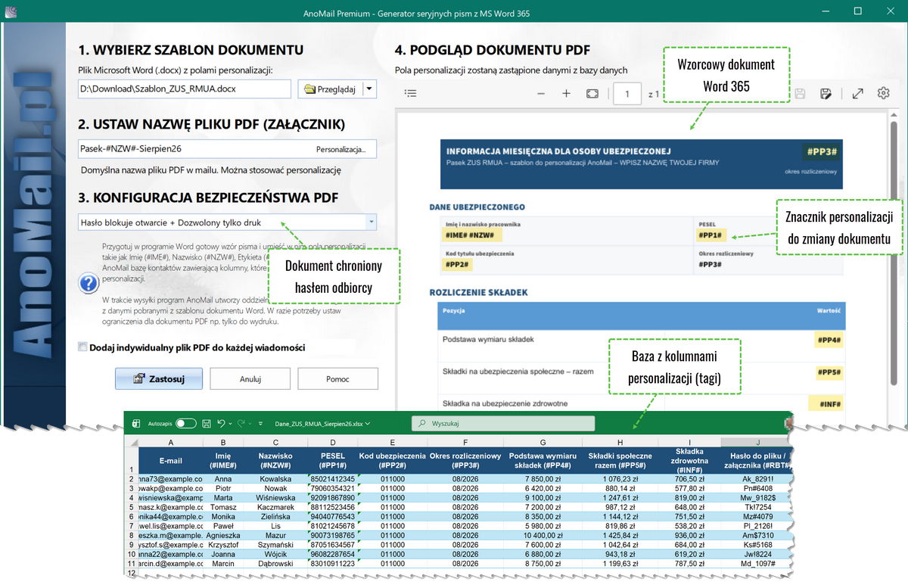Fit the PDF page to width
Viewport: 908px width, 588px height.
point(592,94)
